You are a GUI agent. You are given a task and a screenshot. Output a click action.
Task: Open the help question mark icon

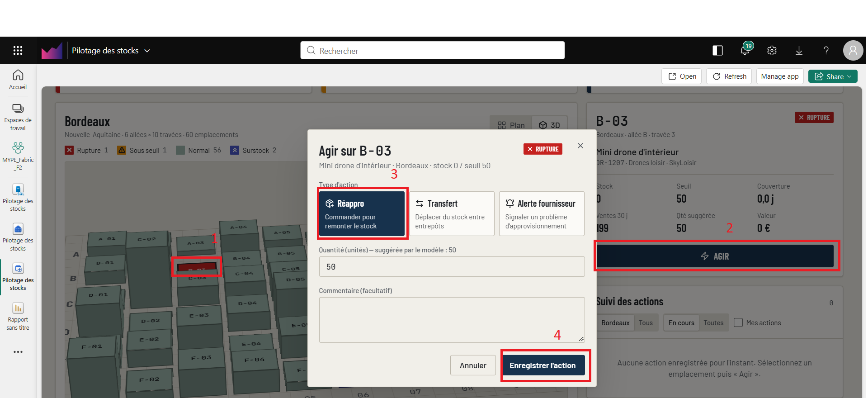pyautogui.click(x=826, y=50)
